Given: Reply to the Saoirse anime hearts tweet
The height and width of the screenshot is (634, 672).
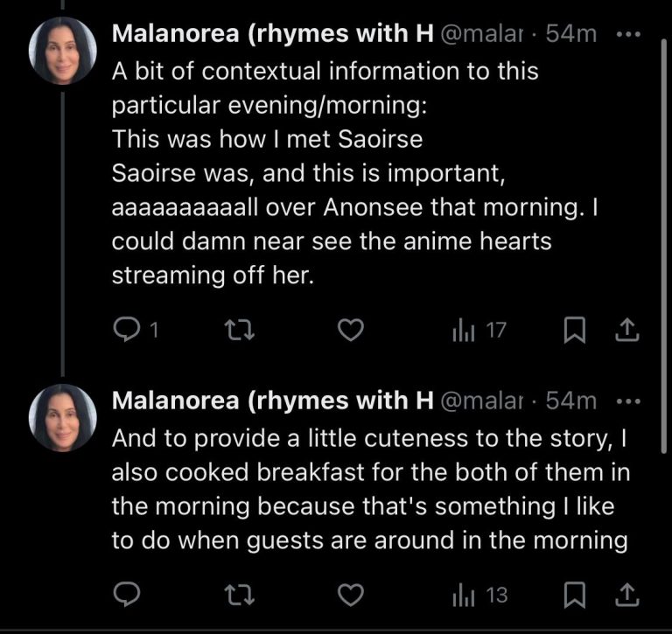Looking at the screenshot, I should [128, 330].
